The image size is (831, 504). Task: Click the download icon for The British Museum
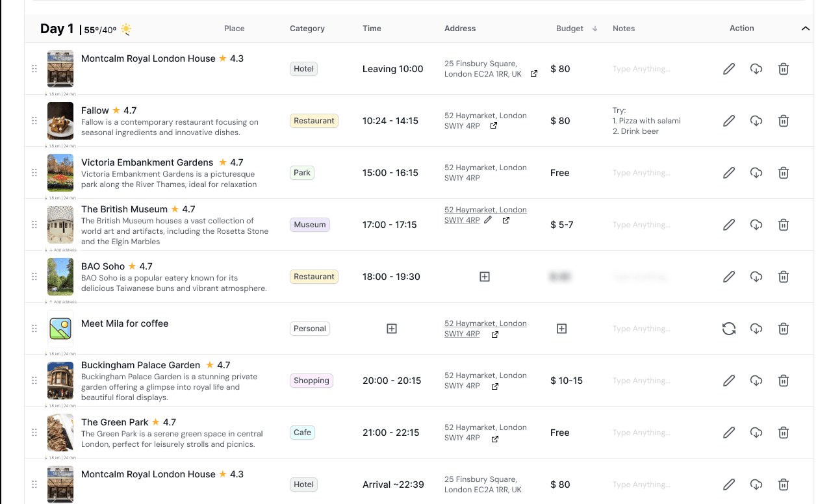[x=756, y=225]
